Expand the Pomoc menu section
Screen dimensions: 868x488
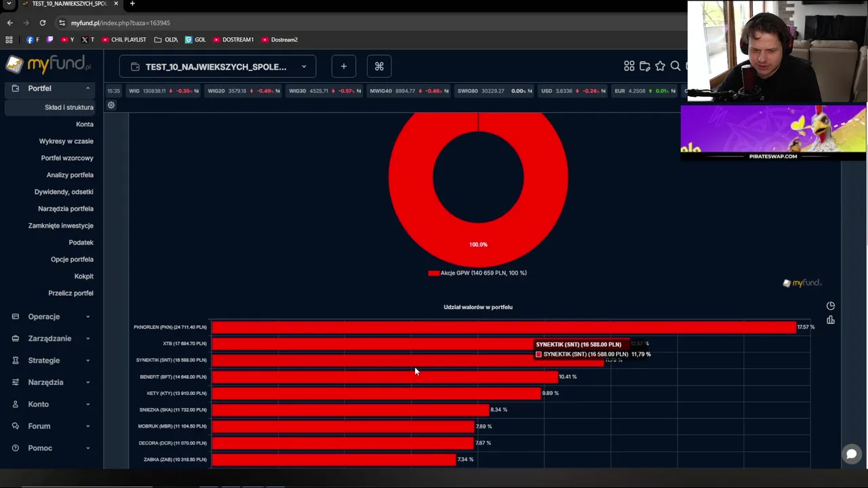(52, 448)
